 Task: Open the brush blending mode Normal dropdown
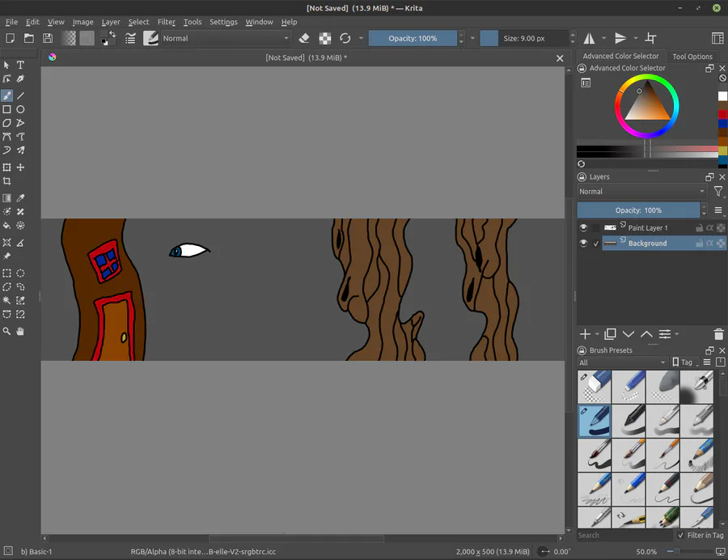pos(225,38)
